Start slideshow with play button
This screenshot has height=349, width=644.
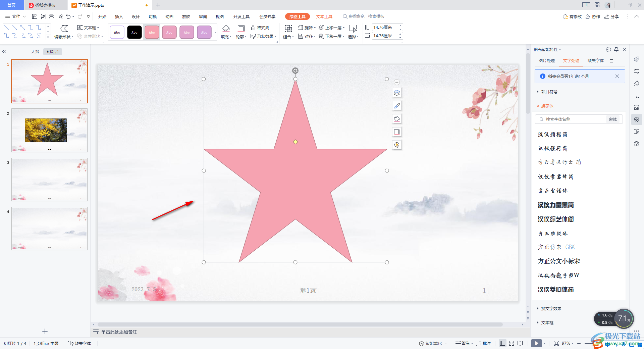pos(536,343)
